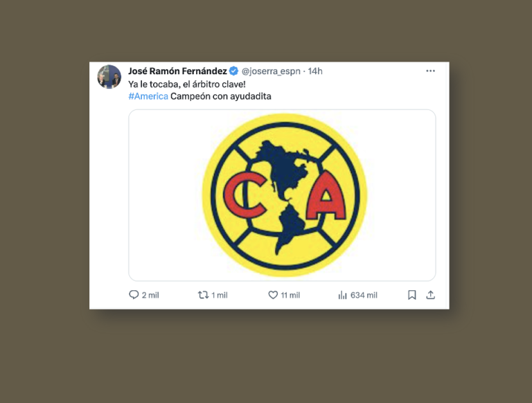Open José Ramón Fernández's profile avatar
The width and height of the screenshot is (532, 403).
tap(109, 77)
